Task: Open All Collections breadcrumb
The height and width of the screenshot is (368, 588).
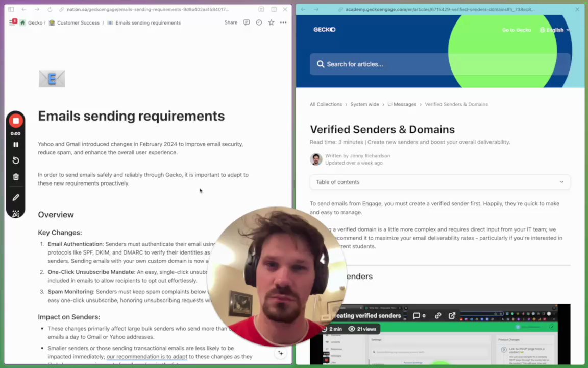Action: tap(326, 104)
